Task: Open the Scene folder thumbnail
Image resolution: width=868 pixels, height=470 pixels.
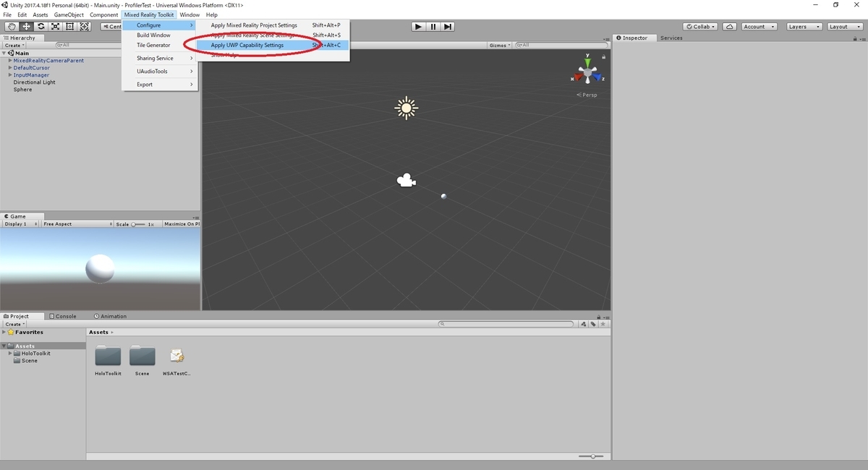Action: (x=142, y=356)
